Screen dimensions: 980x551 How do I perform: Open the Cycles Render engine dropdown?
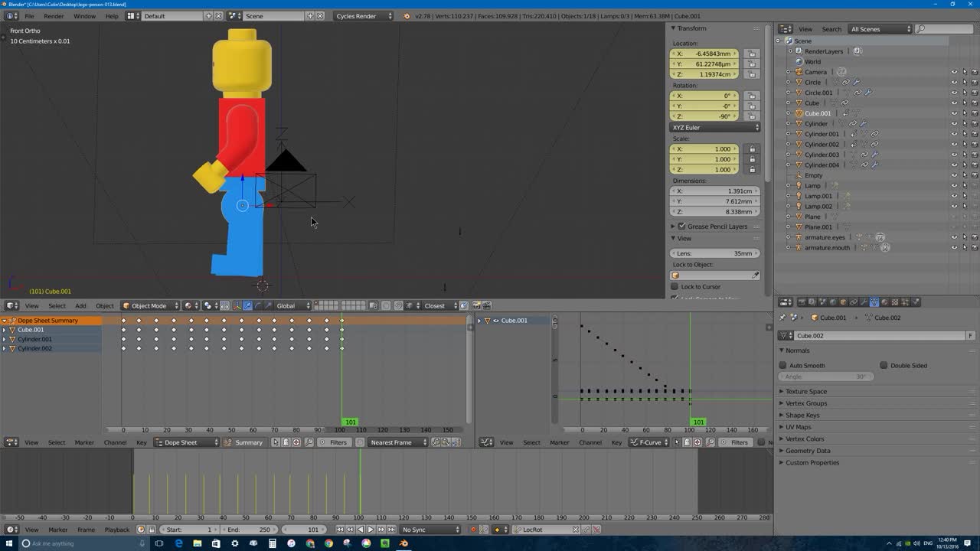pyautogui.click(x=364, y=16)
